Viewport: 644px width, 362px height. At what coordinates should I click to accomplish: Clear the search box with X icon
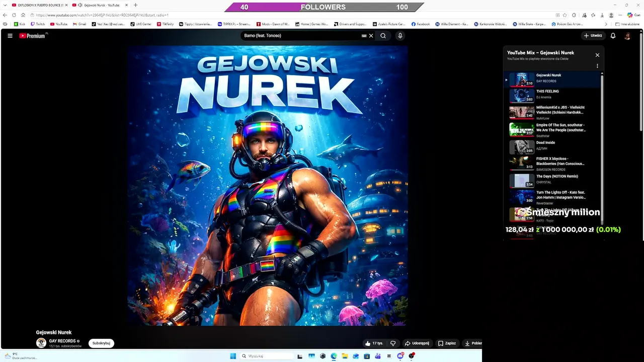(371, 36)
